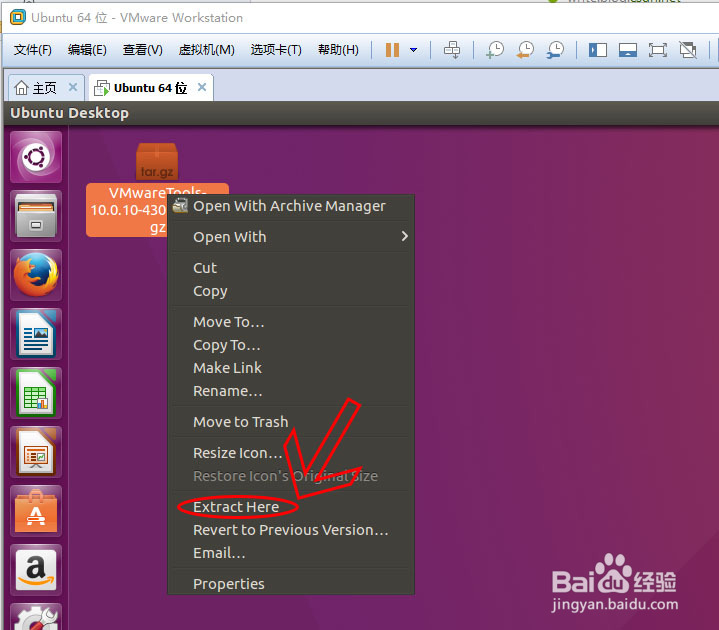This screenshot has height=630, width=719.
Task: Select Move to Trash
Action: click(x=291, y=422)
